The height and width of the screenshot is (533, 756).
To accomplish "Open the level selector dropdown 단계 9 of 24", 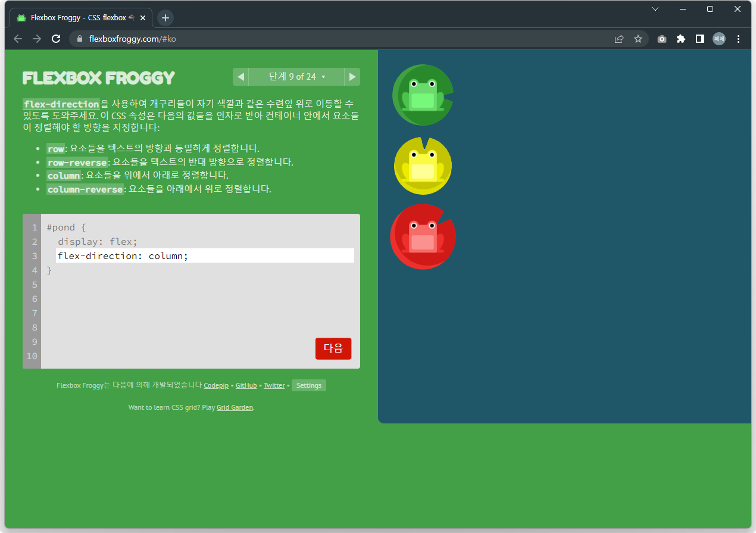I will tap(296, 77).
